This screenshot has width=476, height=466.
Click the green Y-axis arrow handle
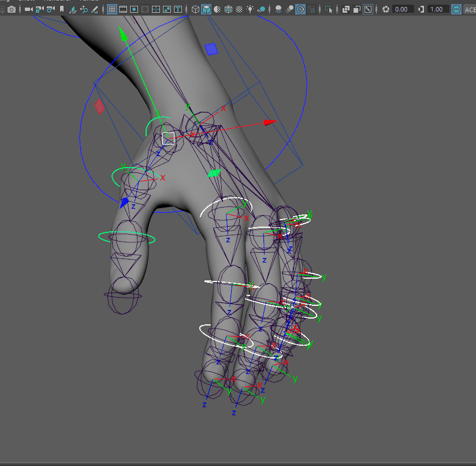122,34
